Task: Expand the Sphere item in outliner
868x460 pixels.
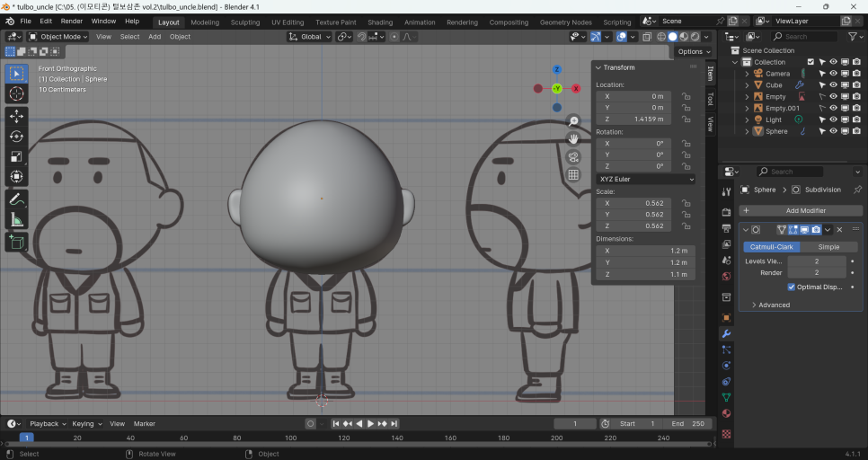Action: 747,131
